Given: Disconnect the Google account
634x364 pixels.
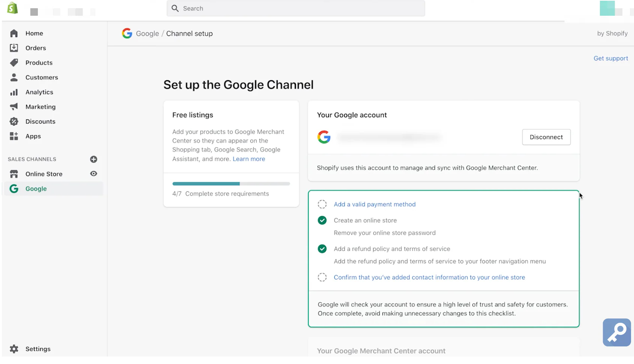Looking at the screenshot, I should click(x=546, y=137).
